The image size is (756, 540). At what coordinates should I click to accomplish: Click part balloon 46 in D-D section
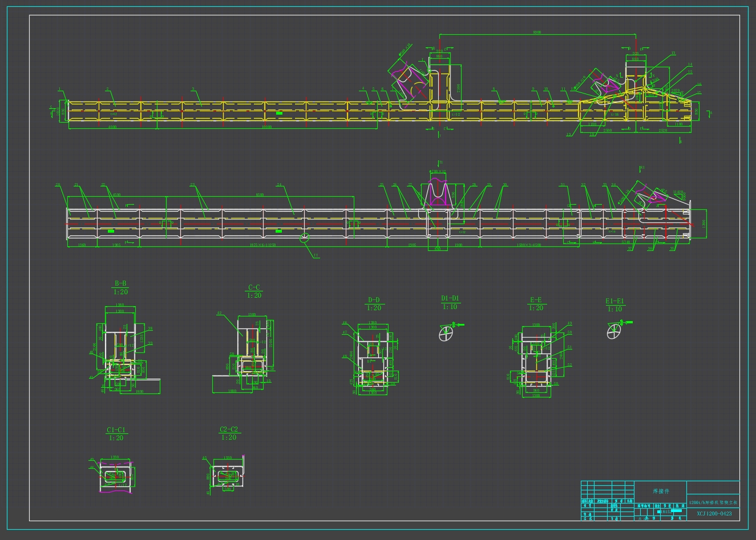point(345,324)
